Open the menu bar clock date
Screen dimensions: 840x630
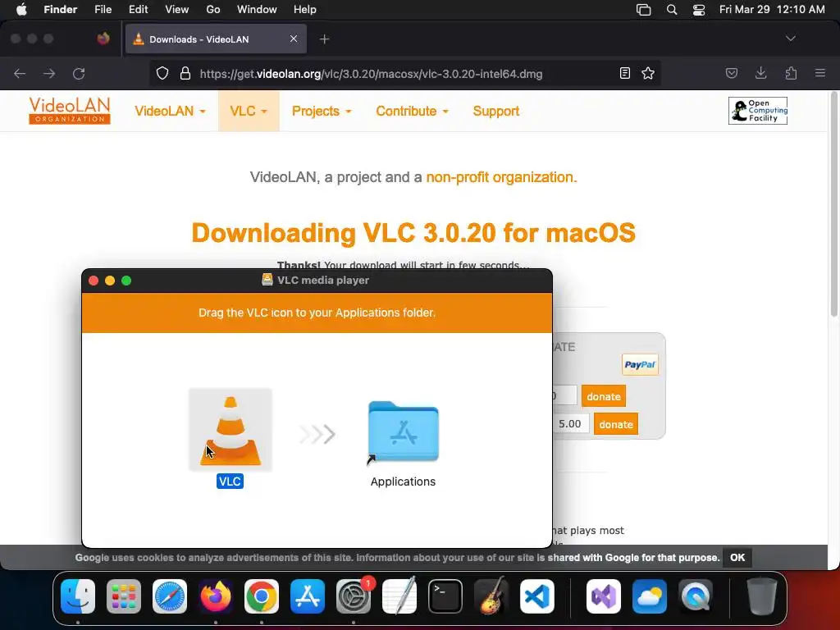[x=772, y=10]
